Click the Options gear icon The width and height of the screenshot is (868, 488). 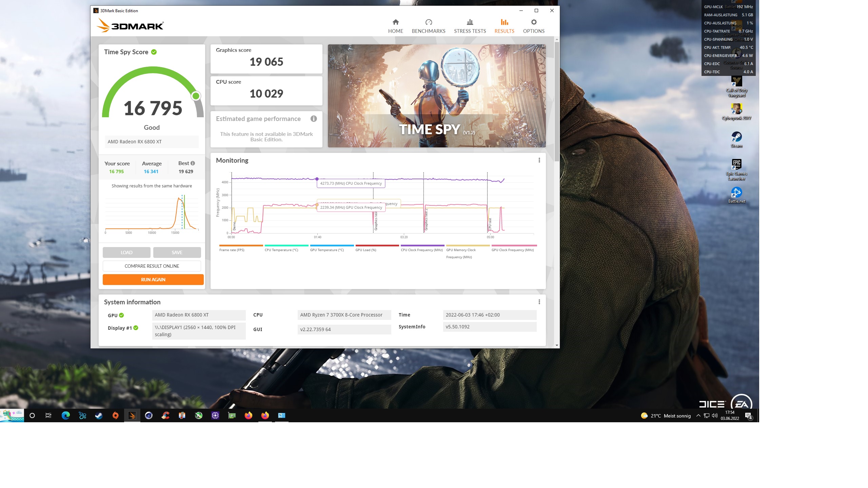(534, 22)
